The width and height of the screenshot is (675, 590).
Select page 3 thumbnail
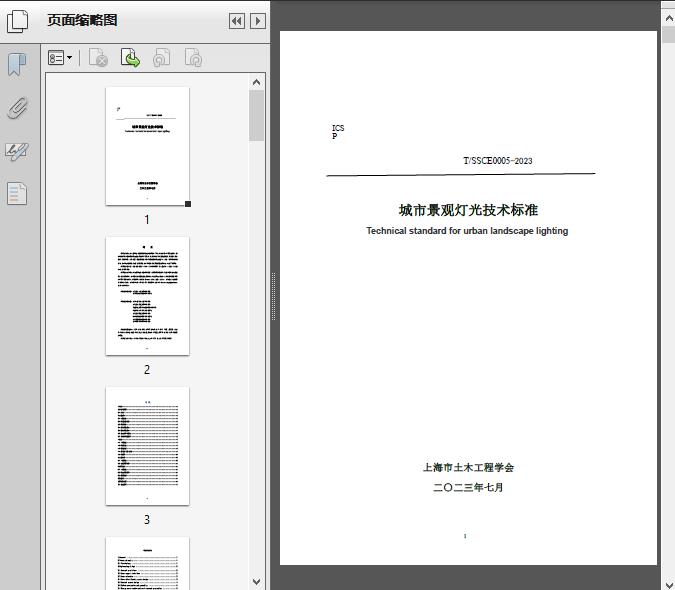click(147, 446)
